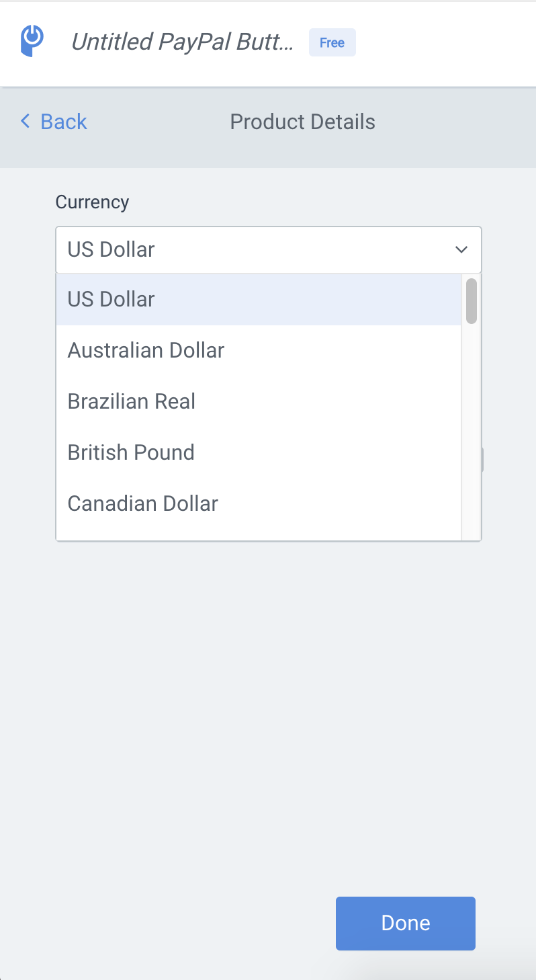
Task: Choose Canadian Dollar from the list
Action: tap(259, 503)
